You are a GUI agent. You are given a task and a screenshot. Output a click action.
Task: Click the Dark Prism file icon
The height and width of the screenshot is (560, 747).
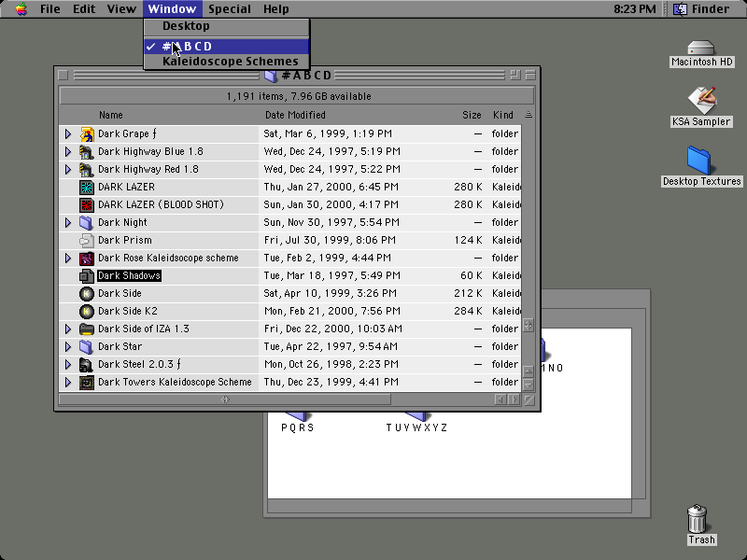87,240
